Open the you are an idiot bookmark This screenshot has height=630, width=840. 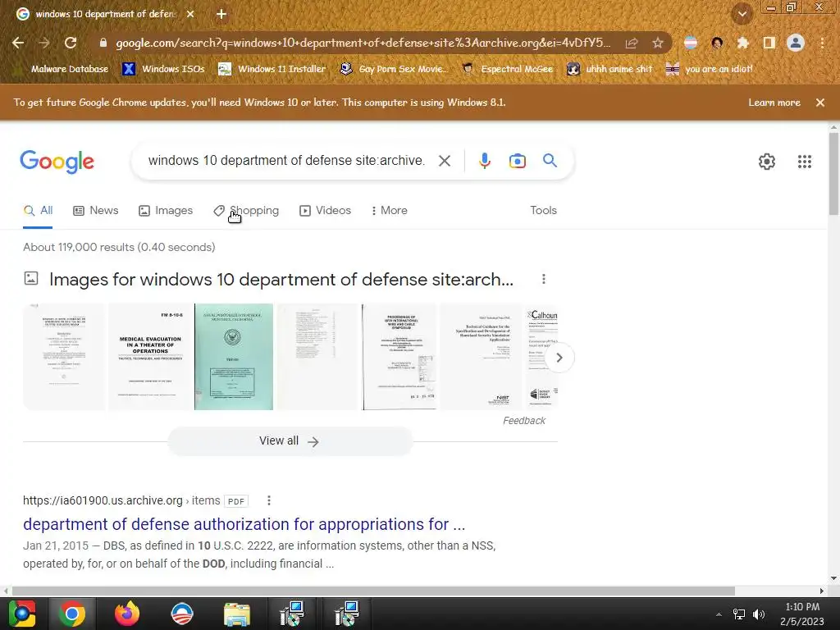(x=710, y=69)
